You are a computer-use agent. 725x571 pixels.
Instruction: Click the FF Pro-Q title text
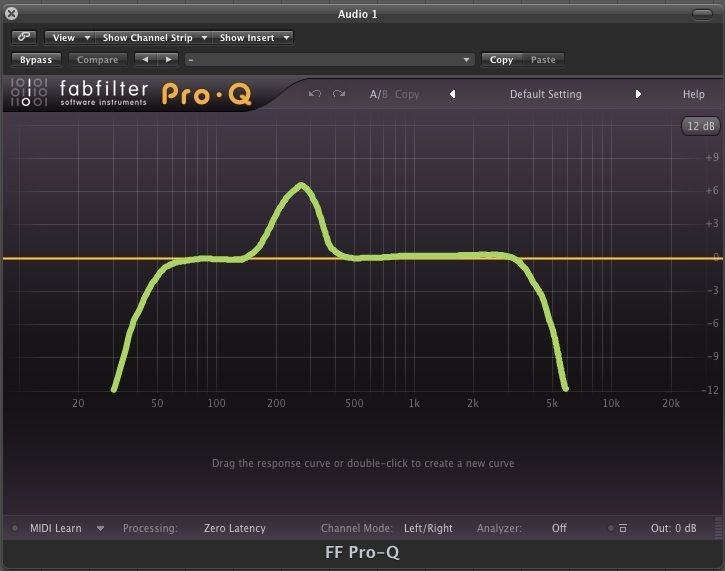click(362, 552)
